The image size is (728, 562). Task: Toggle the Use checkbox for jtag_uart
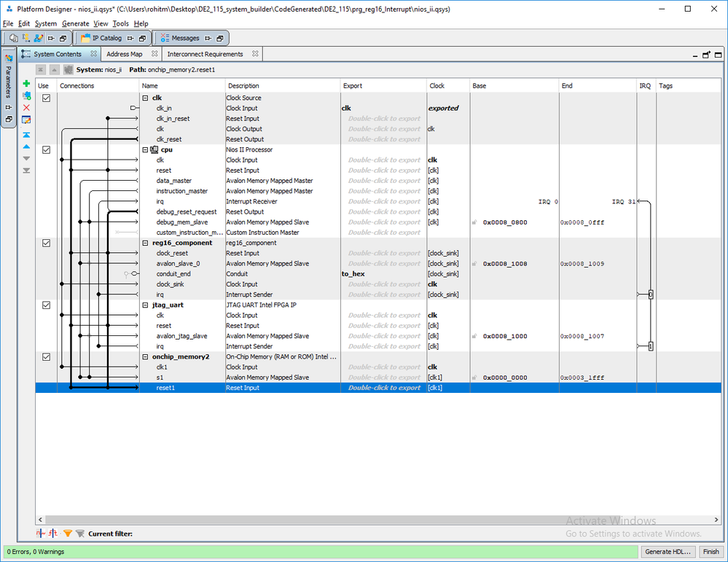coord(46,305)
